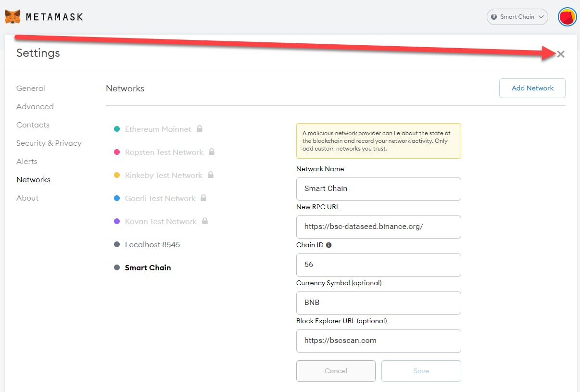This screenshot has height=392, width=580.
Task: Click the Currency Symbol field with BNB
Action: point(378,303)
